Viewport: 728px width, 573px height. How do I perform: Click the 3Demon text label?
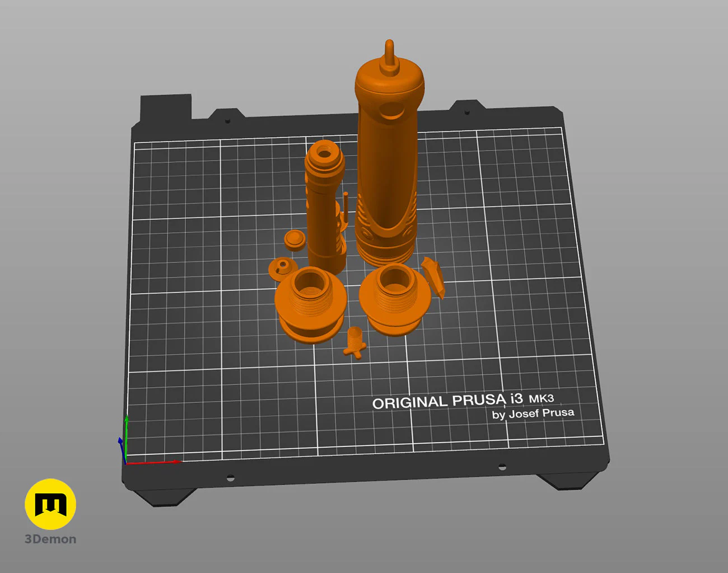point(50,539)
